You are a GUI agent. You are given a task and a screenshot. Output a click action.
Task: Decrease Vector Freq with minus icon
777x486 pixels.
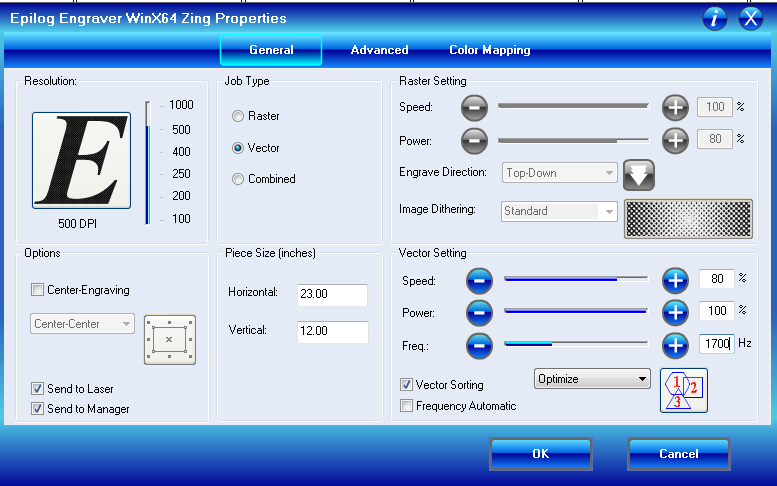(x=479, y=345)
